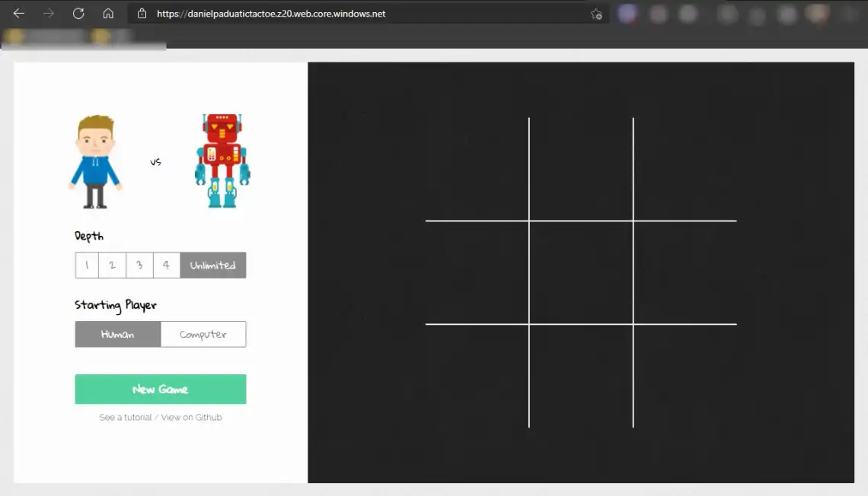Click the human player avatar illustration
Screen dimensions: 868x496
coord(95,160)
